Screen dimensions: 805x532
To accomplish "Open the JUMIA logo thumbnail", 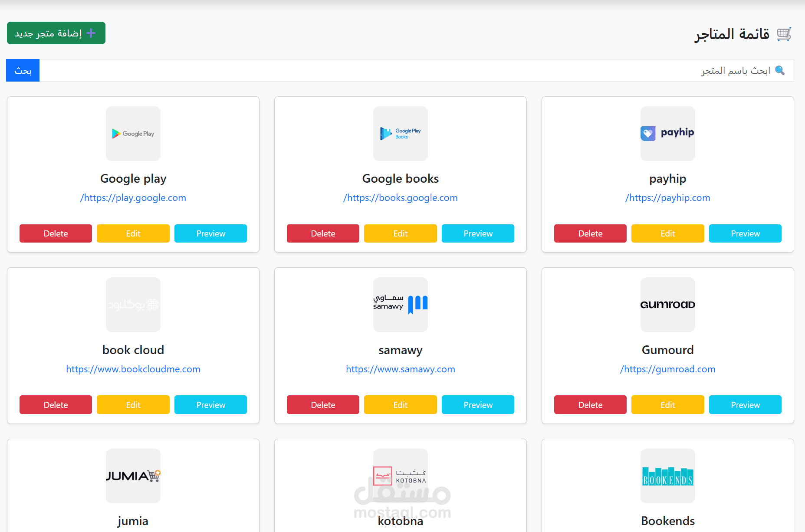I will [x=133, y=476].
